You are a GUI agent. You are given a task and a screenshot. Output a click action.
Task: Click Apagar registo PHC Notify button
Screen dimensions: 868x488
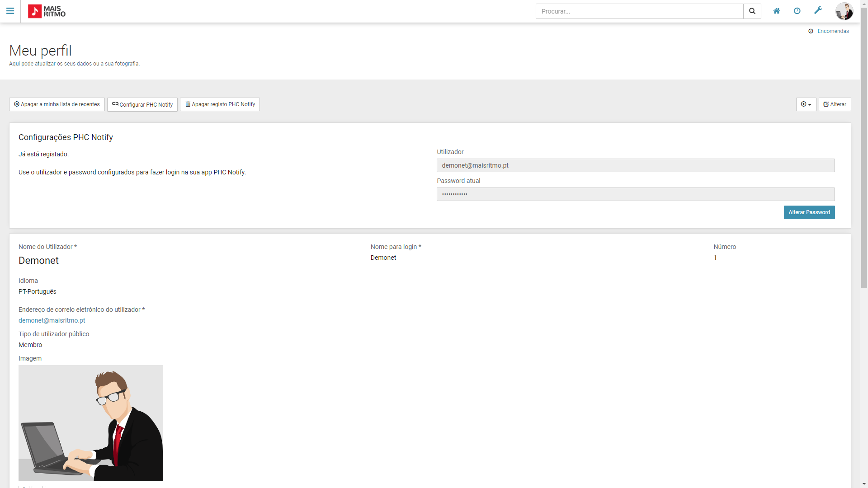point(220,104)
